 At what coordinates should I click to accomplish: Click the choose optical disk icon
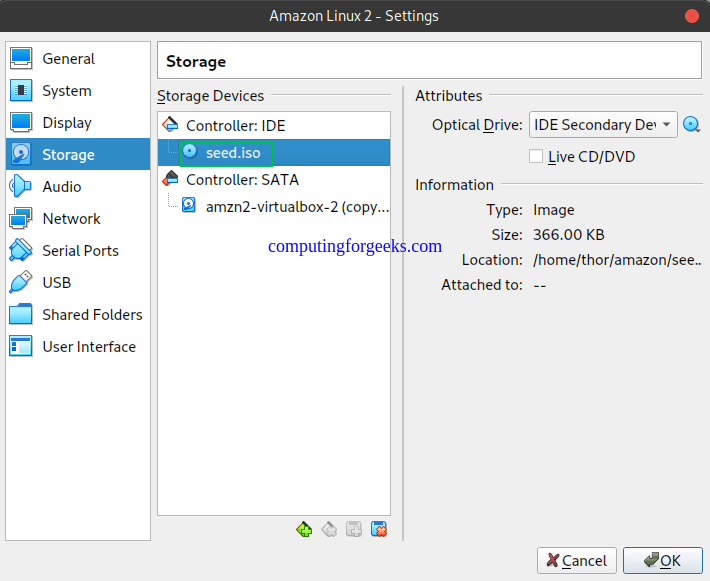point(691,124)
